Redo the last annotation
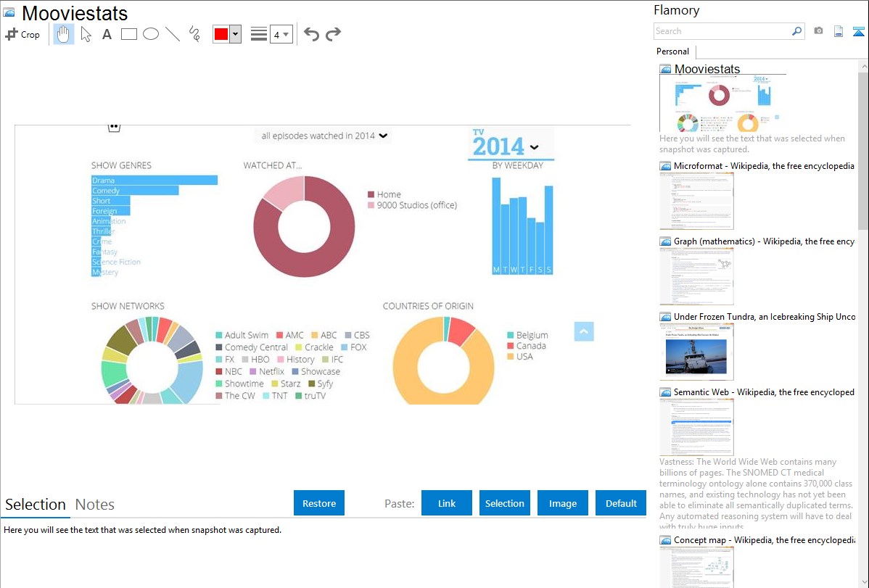This screenshot has height=588, width=869. pos(333,34)
